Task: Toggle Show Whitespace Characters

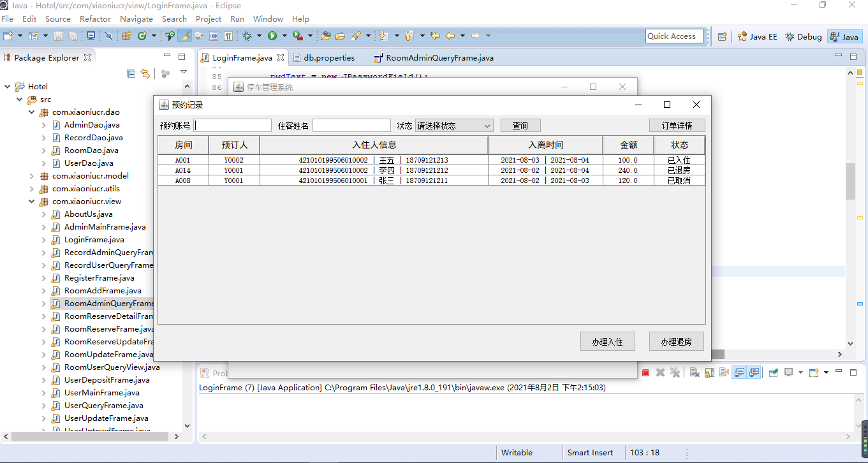Action: (x=228, y=36)
